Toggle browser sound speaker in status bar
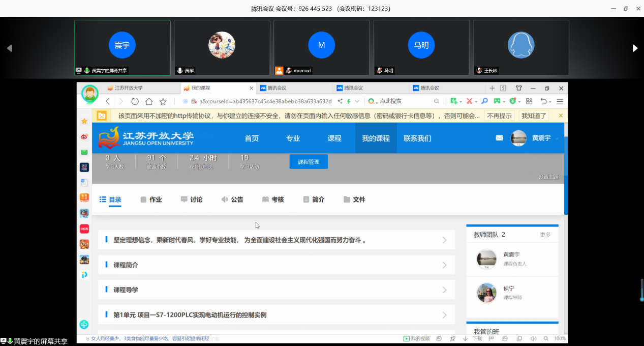This screenshot has width=644, height=346. [533, 338]
